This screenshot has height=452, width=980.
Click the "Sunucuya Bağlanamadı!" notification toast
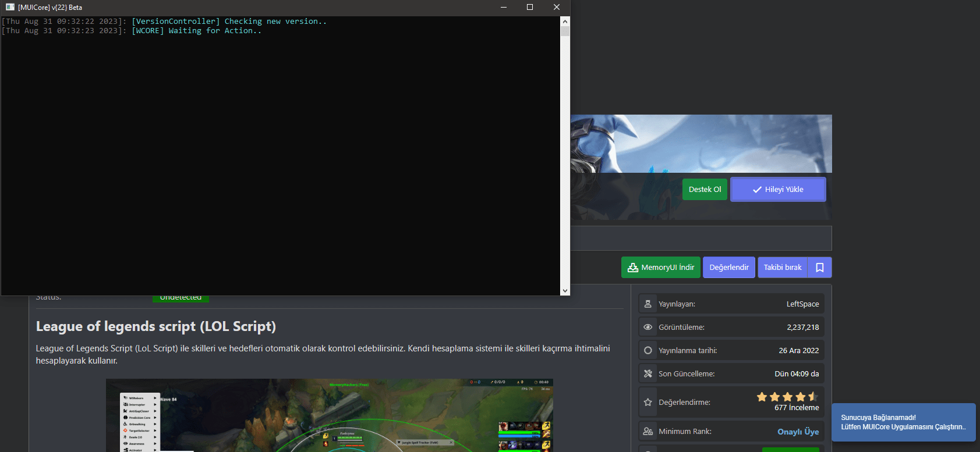tap(904, 422)
